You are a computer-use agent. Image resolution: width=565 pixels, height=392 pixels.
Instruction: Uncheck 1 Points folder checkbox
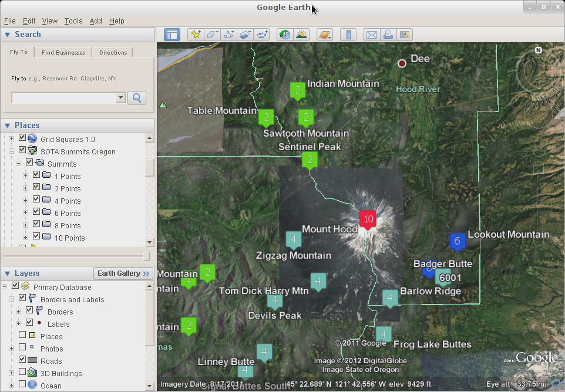(36, 175)
